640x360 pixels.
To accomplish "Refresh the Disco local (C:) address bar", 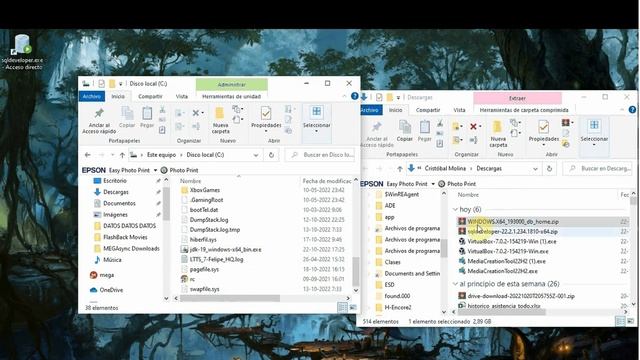I will coord(271,155).
